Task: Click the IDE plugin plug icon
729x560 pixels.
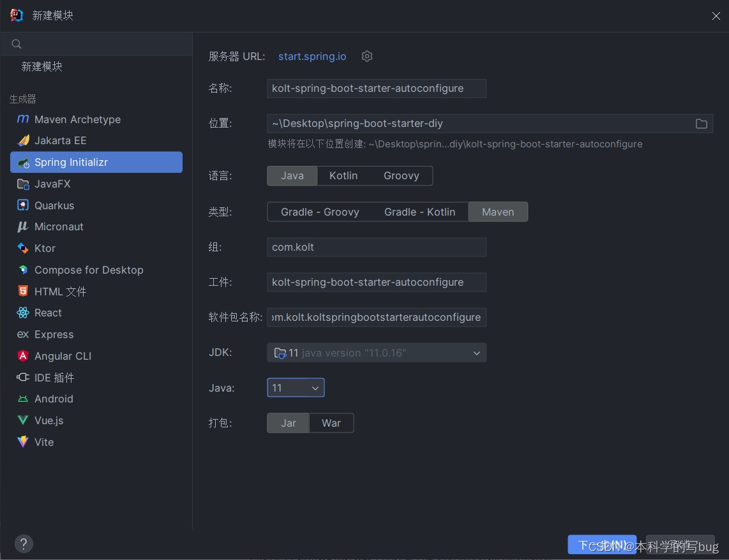Action: tap(23, 378)
